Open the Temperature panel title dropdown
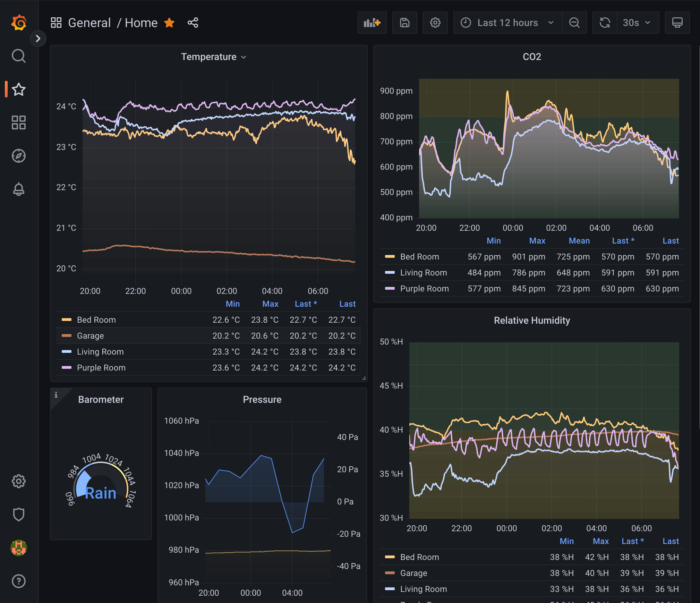The image size is (700, 603). tap(214, 57)
